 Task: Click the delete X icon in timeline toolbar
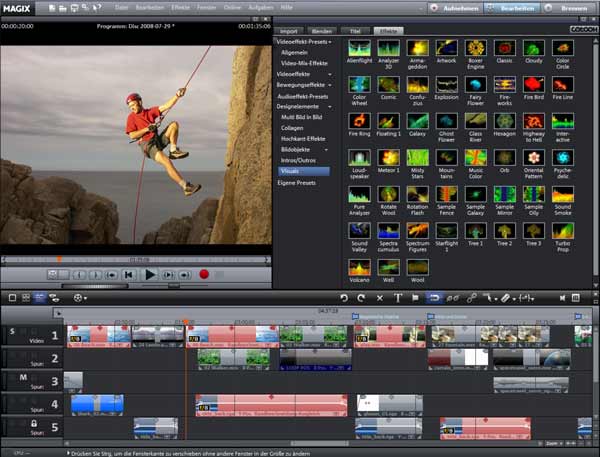coord(379,298)
